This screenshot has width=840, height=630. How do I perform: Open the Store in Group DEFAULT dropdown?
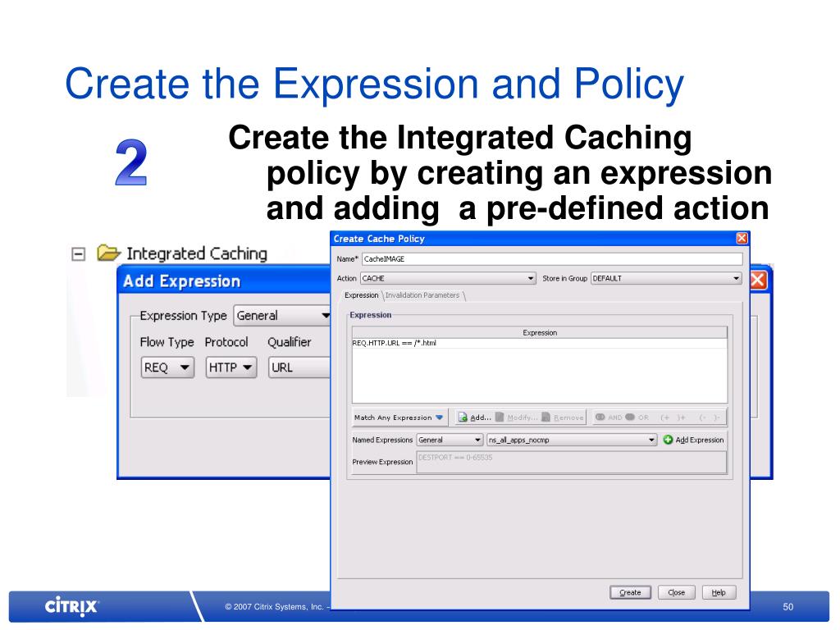[666, 279]
